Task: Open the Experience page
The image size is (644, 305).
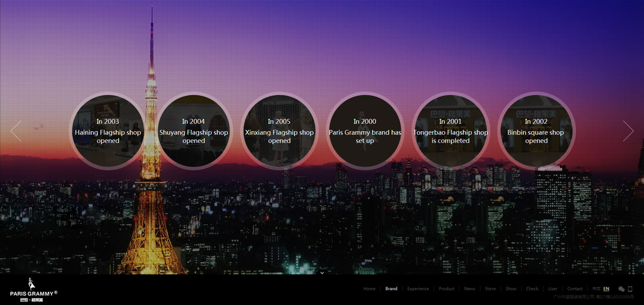Action: point(418,289)
